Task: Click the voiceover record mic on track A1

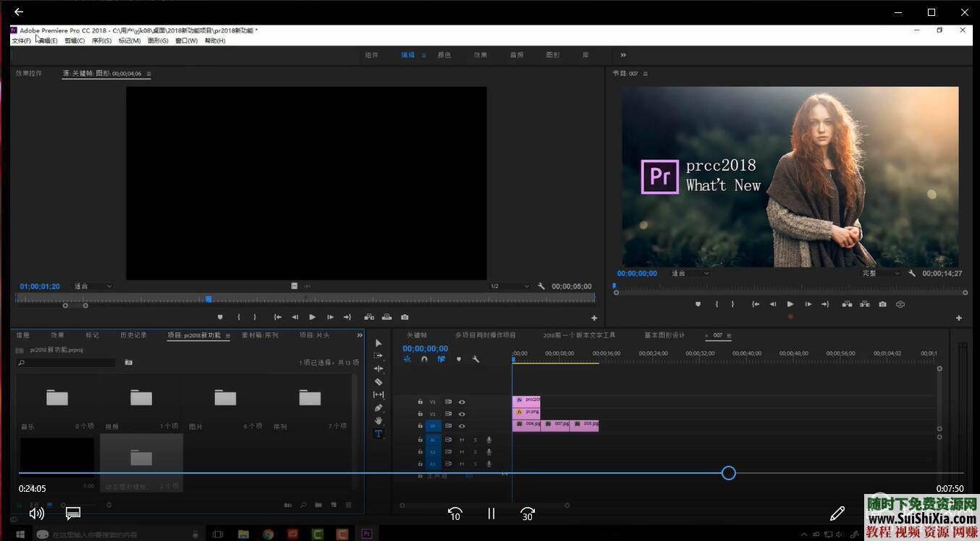Action: coord(489,440)
